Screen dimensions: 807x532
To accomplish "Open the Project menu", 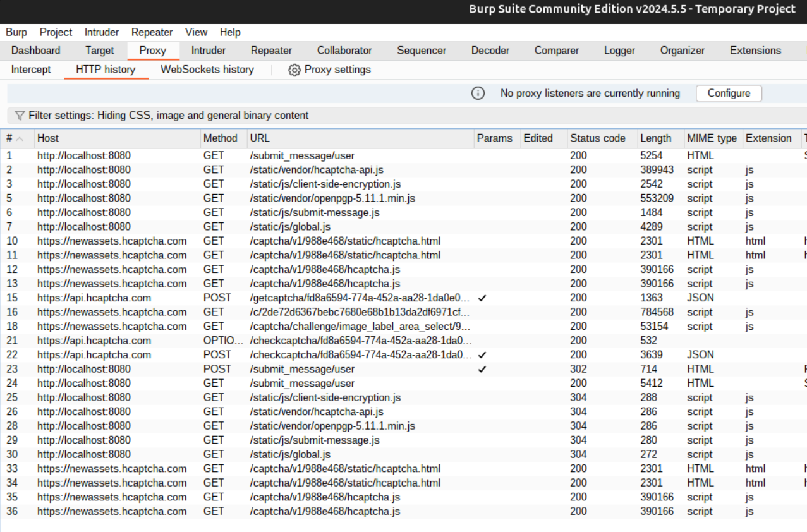I will (x=56, y=32).
